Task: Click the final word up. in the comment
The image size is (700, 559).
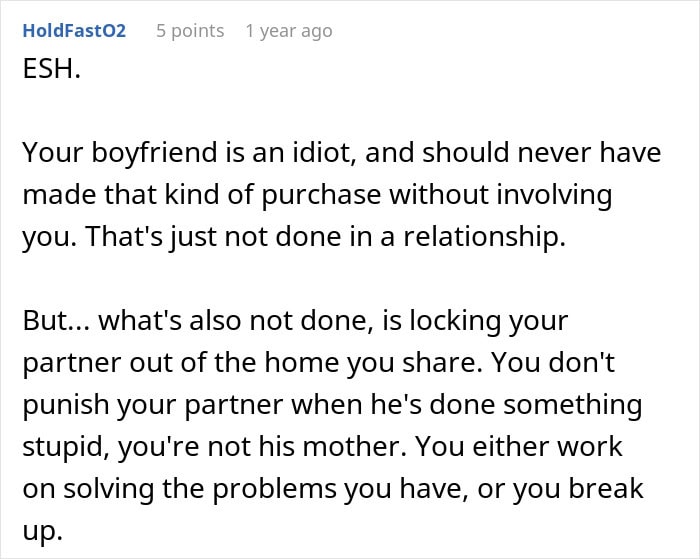Action: click(x=42, y=532)
